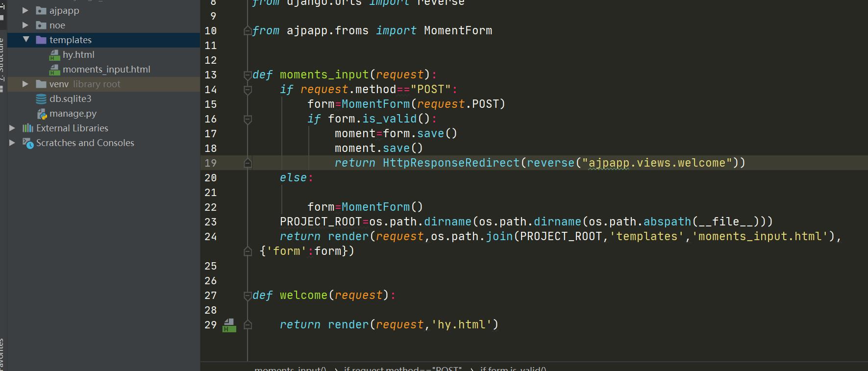Click if form.is_valid() breadcrumb
Viewport: 868px width, 371px height.
pyautogui.click(x=513, y=369)
